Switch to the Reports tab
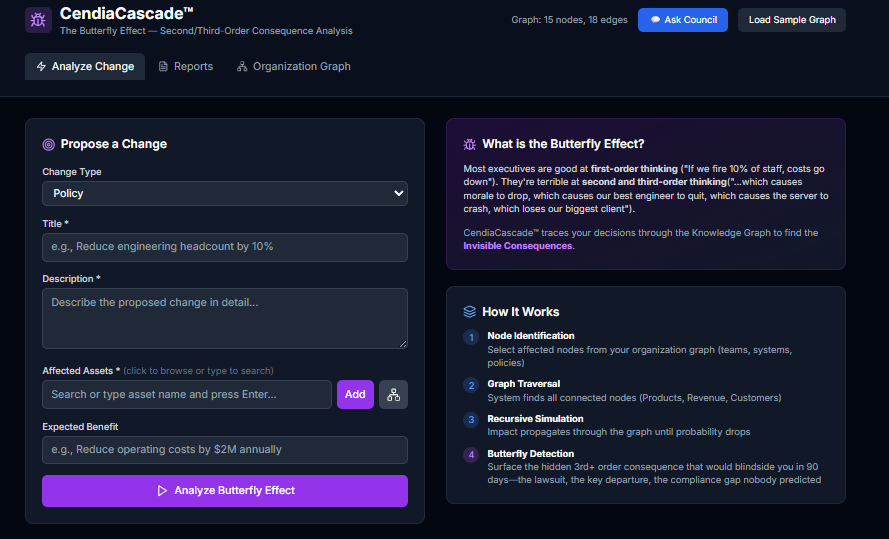Viewport: 889px width, 539px height. tap(186, 67)
